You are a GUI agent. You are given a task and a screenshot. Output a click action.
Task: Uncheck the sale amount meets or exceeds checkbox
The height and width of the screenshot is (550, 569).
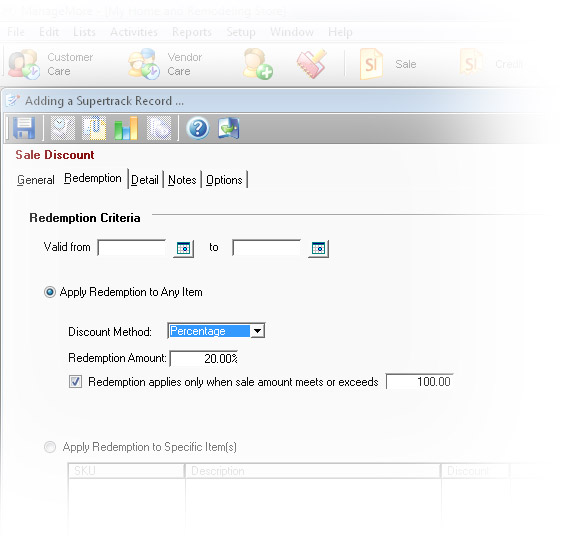tap(75, 382)
